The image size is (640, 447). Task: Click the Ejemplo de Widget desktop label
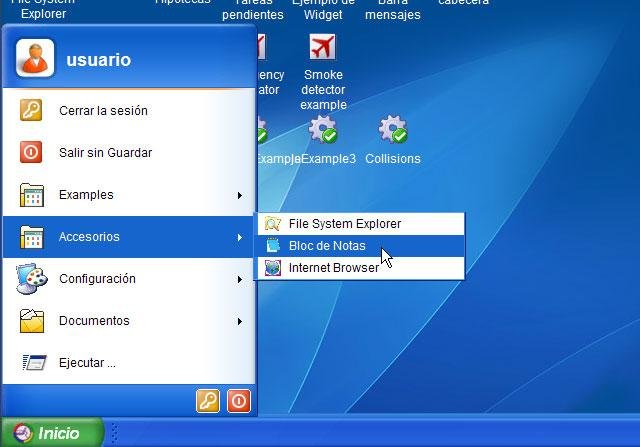point(323,9)
